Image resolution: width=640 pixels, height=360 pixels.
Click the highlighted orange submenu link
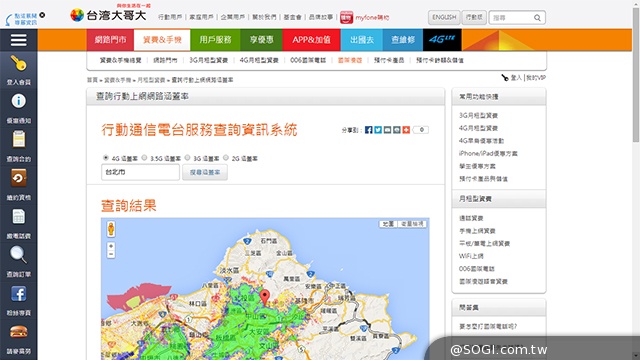pyautogui.click(x=350, y=60)
